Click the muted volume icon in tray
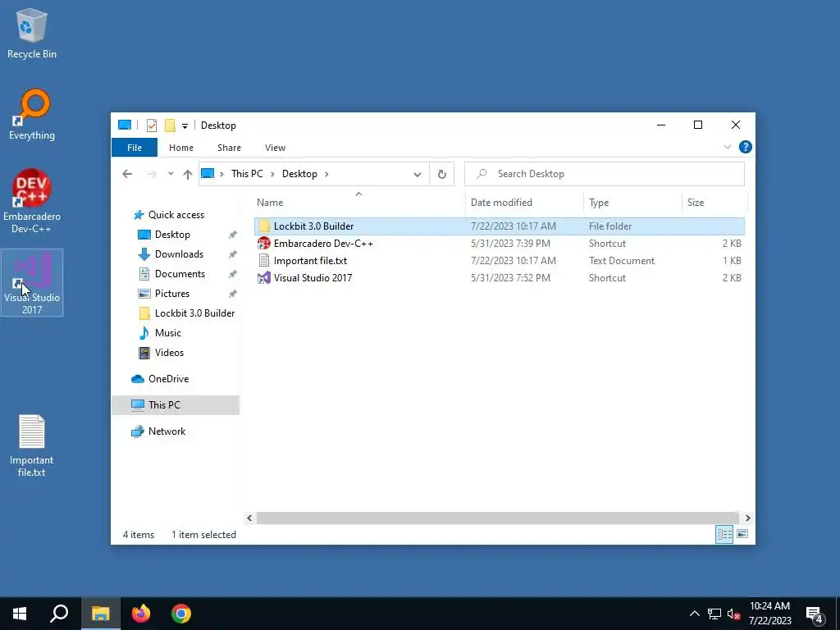The image size is (840, 630). (x=734, y=614)
